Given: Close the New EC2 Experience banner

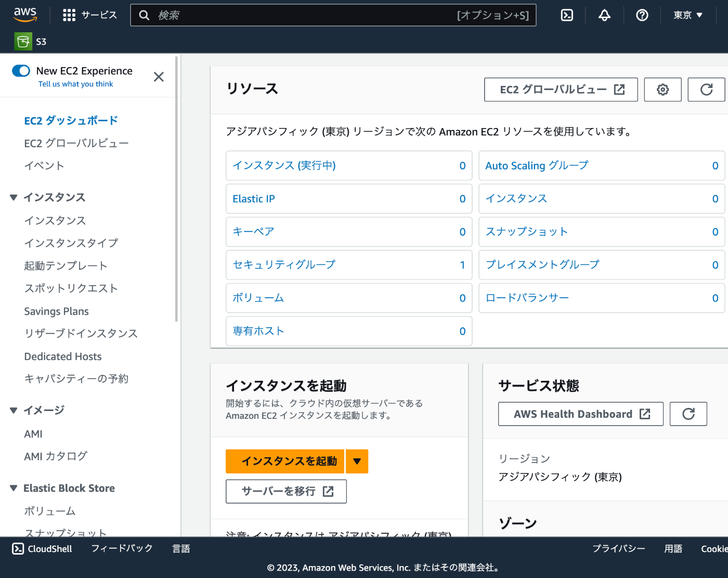Looking at the screenshot, I should (x=159, y=77).
